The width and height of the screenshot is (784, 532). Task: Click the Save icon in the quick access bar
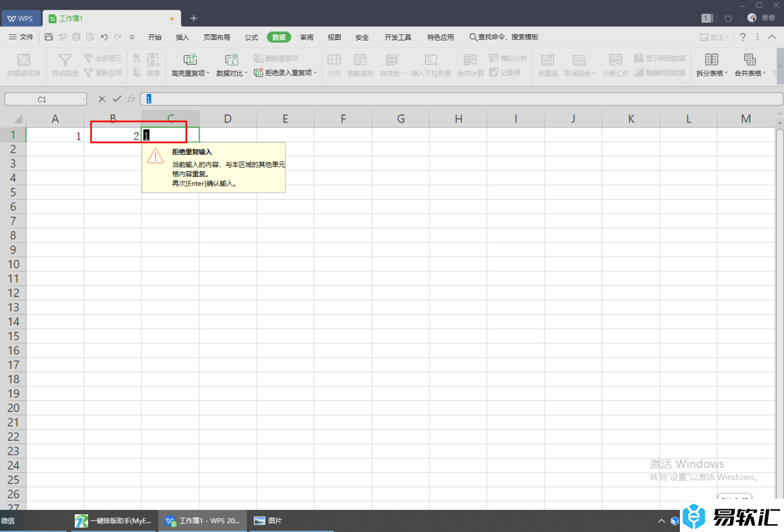tap(49, 37)
